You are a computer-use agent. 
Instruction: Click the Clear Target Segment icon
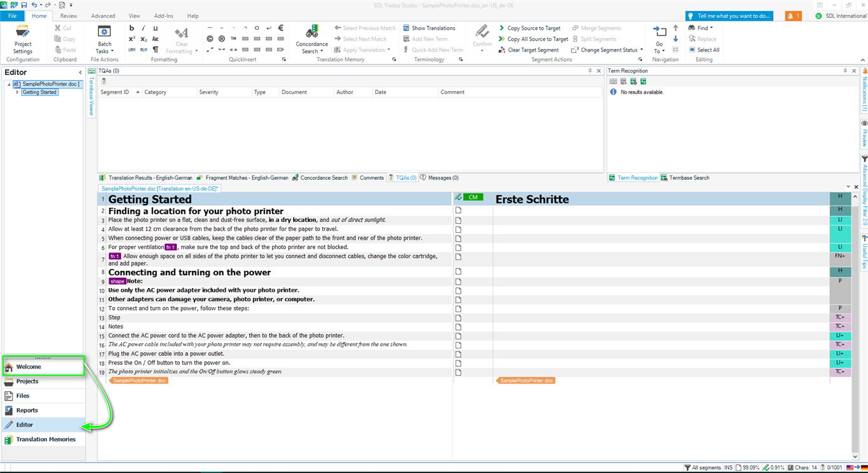point(502,50)
